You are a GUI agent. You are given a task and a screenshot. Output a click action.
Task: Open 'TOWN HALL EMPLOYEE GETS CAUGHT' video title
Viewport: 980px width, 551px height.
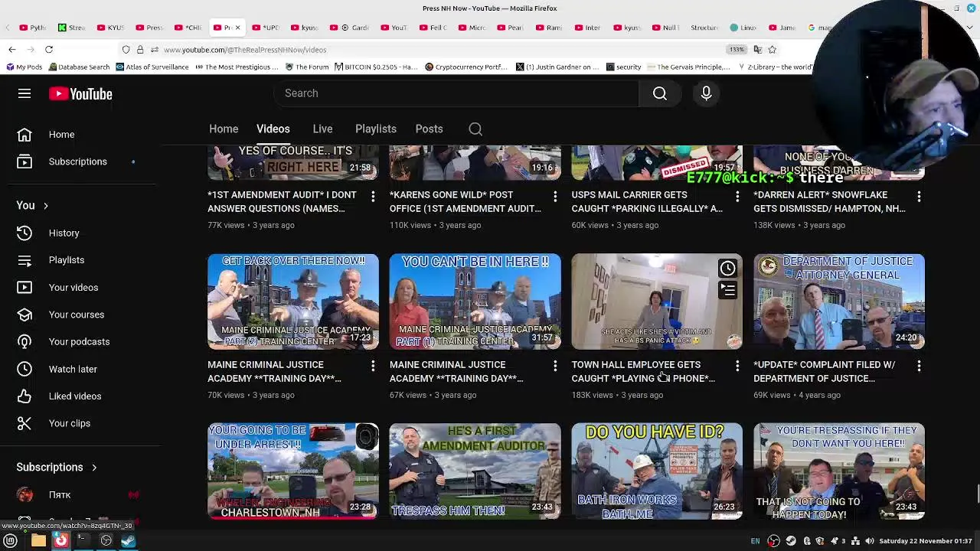643,372
